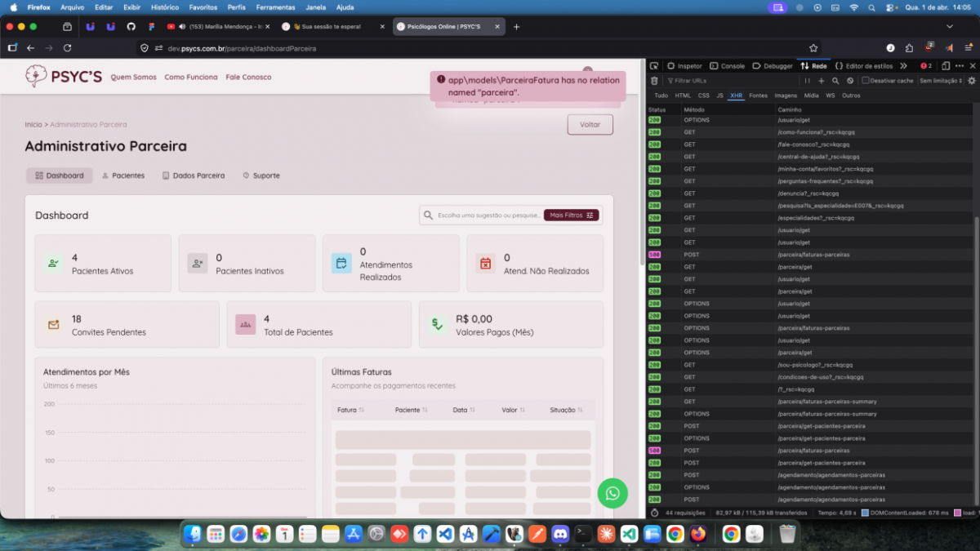
Task: Pause network recording in DevTools
Action: pos(808,81)
